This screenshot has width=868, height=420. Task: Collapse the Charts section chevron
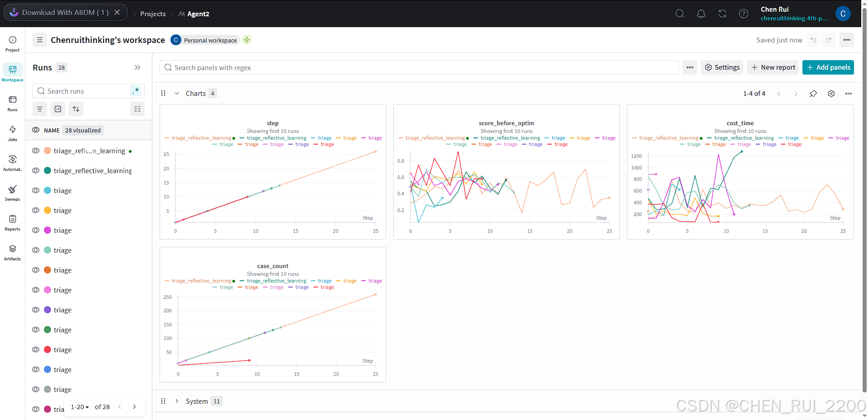click(x=177, y=94)
